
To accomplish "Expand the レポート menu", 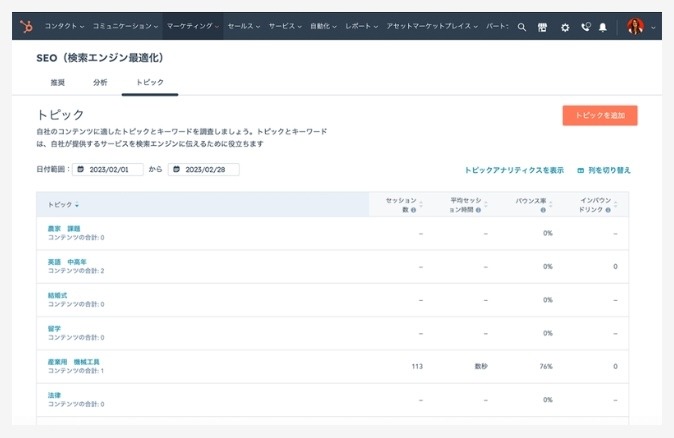I will (x=362, y=26).
